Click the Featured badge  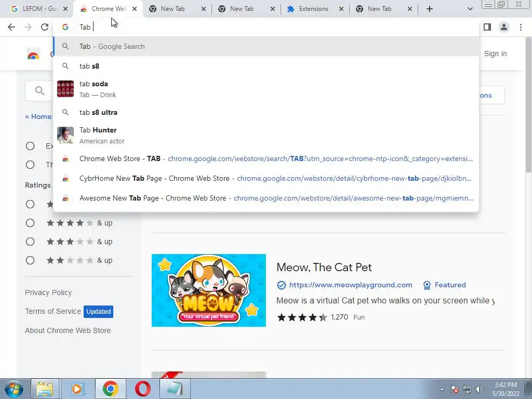click(x=445, y=285)
